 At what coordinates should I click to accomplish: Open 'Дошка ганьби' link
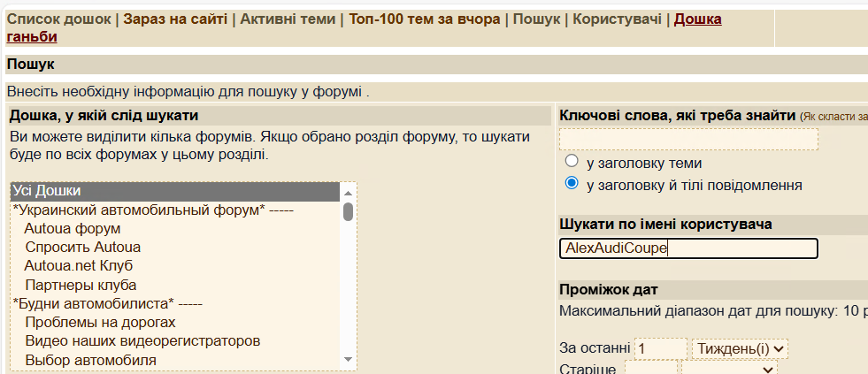point(697,19)
